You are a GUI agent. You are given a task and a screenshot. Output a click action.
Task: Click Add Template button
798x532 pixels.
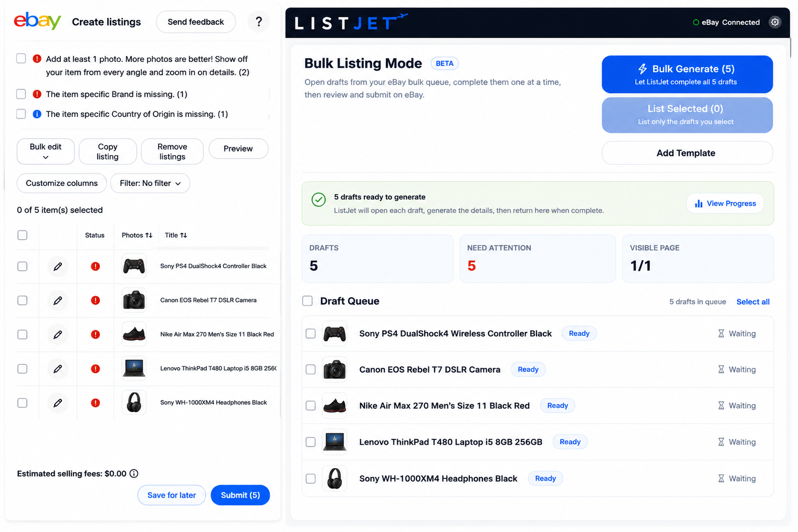(x=687, y=153)
